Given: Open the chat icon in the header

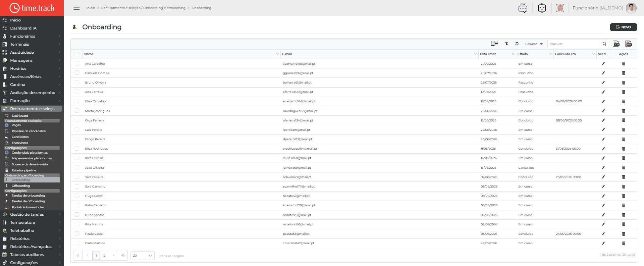Looking at the screenshot, I should (x=523, y=8).
